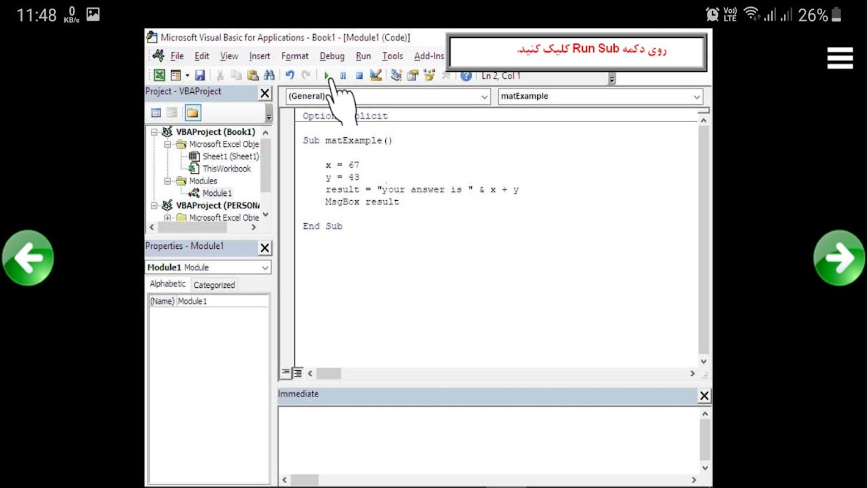This screenshot has width=868, height=488.
Task: Click the Project tree scroll-down arrow
Action: pos(266,215)
